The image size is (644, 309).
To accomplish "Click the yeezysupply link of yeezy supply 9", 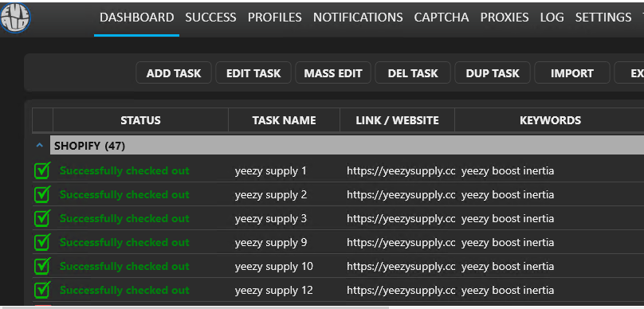I will click(401, 243).
